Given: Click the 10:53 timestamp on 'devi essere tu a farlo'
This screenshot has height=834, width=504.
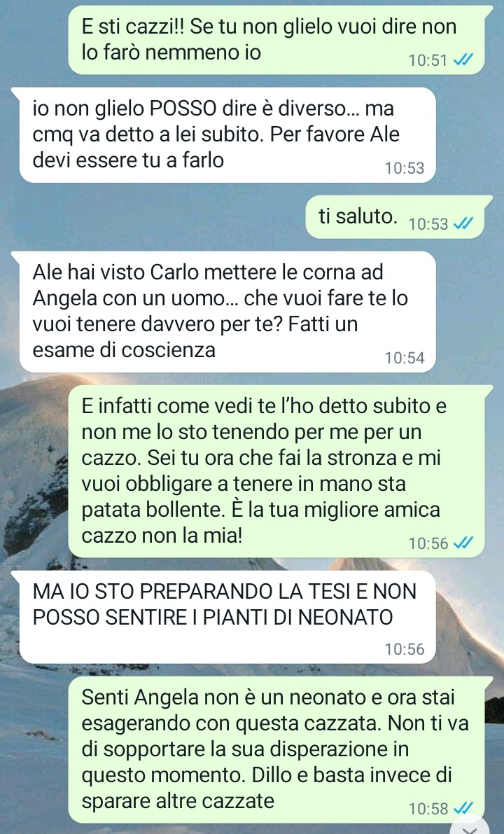Looking at the screenshot, I should pos(405,168).
